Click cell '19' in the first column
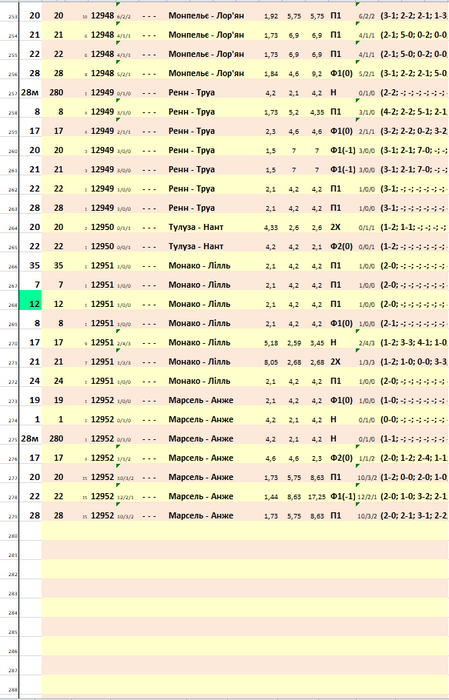Viewport: 449px width, 700px height. [x=34, y=400]
